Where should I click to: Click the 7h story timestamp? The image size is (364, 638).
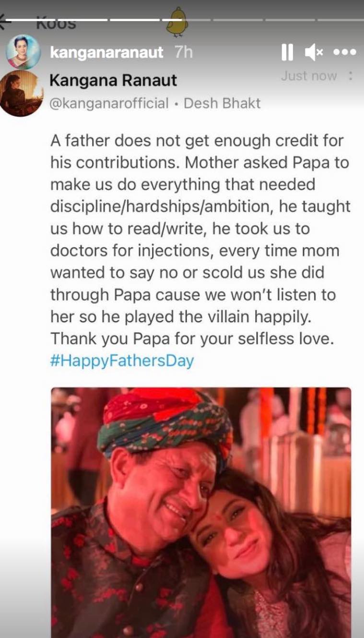coord(184,52)
